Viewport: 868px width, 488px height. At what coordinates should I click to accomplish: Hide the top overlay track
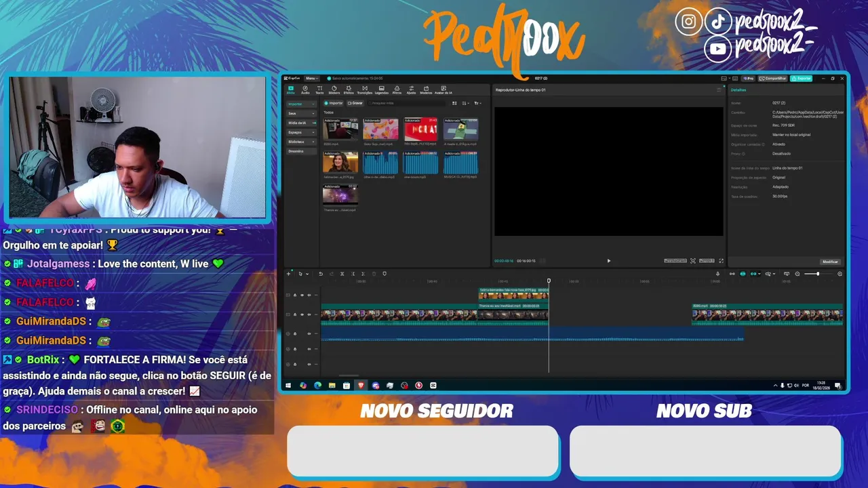pos(302,295)
